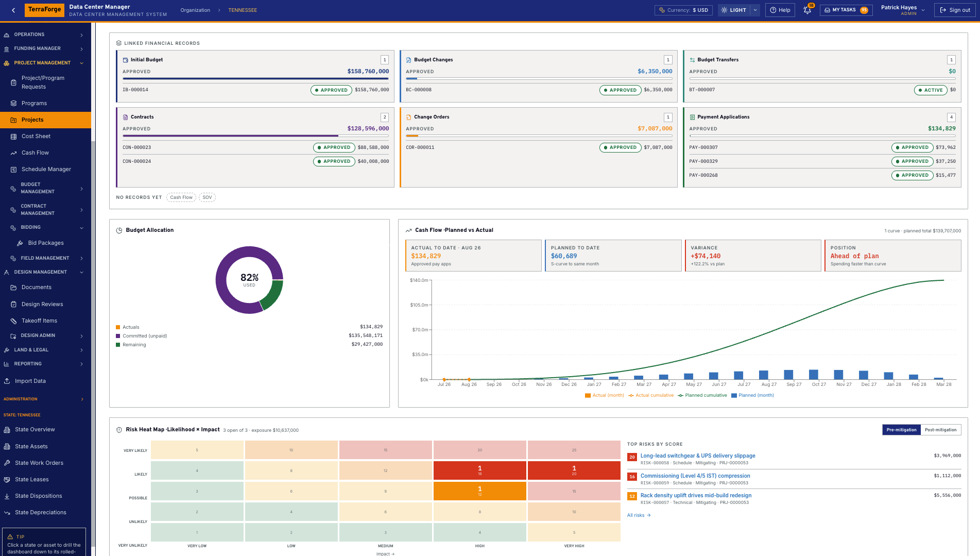Click the State Assets icon
The width and height of the screenshot is (980, 556).
point(7,446)
